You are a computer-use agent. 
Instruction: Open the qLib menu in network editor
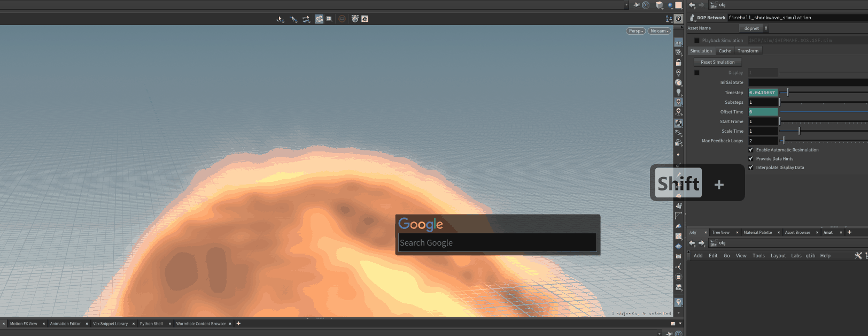(810, 256)
